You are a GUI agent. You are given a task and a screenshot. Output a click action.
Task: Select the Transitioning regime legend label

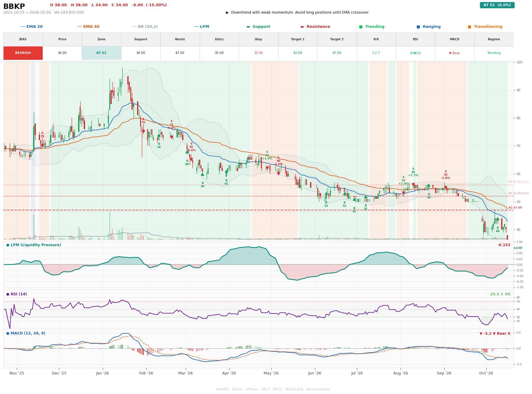[488, 27]
